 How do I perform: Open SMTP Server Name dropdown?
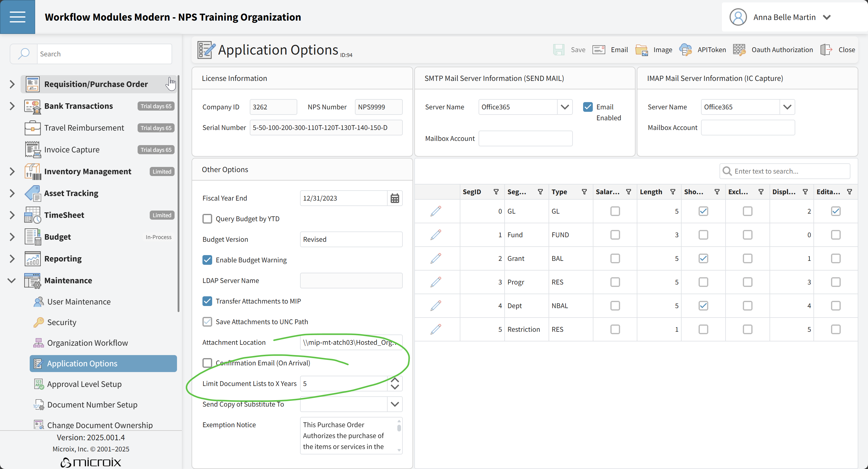[x=565, y=107]
